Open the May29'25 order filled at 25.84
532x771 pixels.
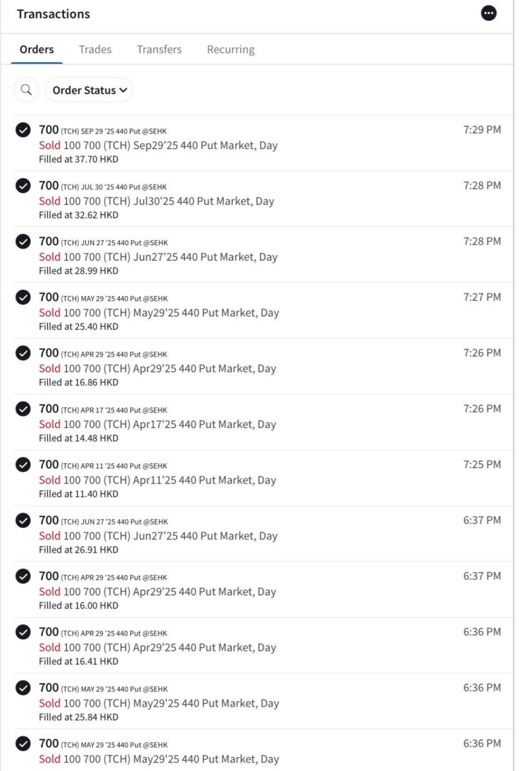[x=257, y=701]
